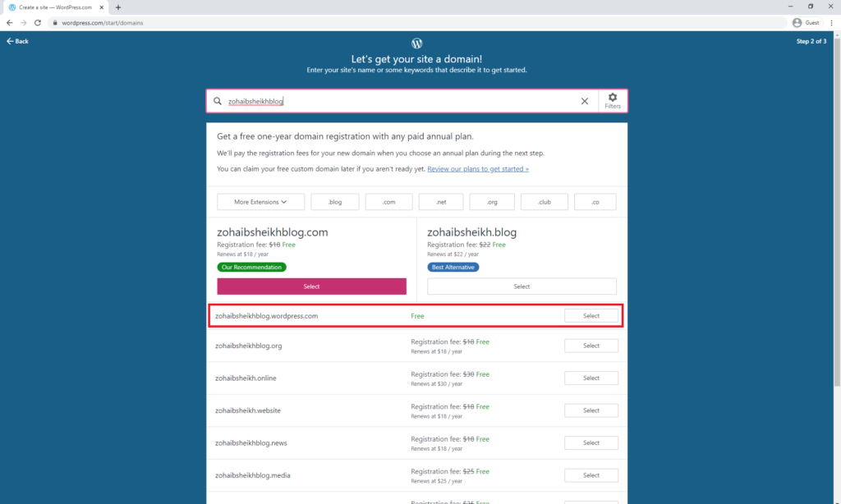The image size is (841, 504).
Task: Open Chrome three-dot menu
Action: click(x=831, y=22)
